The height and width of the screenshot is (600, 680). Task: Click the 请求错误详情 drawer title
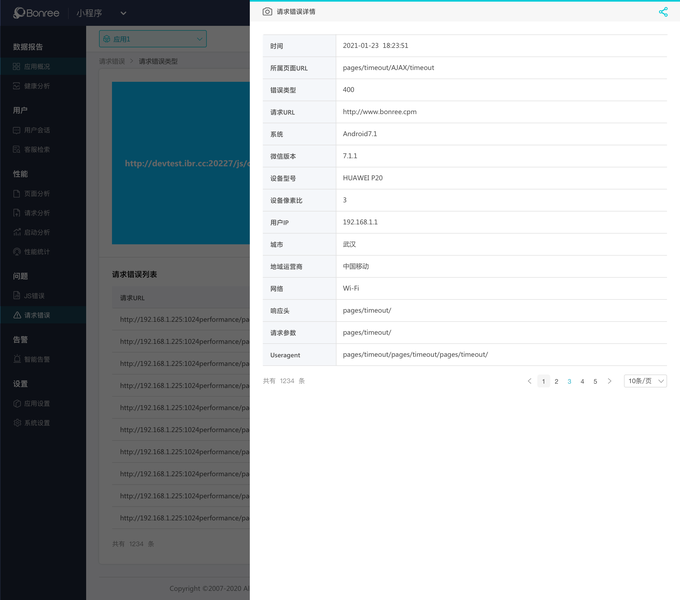[296, 12]
